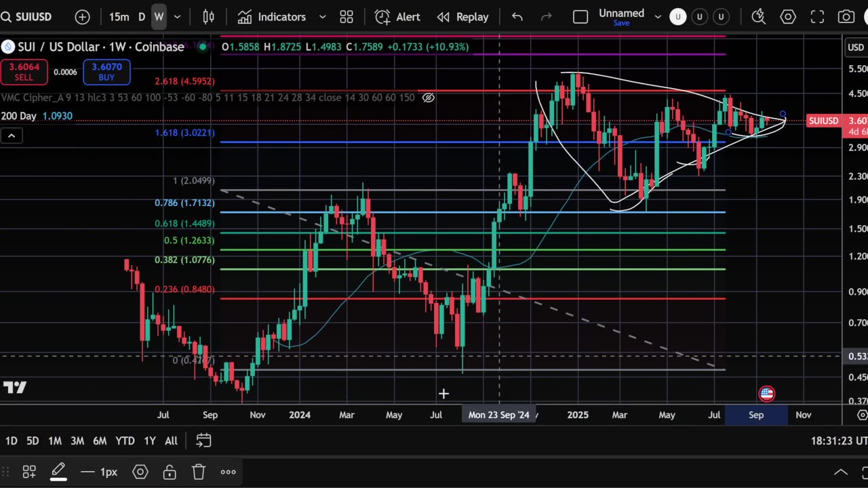This screenshot has width=868, height=488.
Task: Click the US flag economic event marker
Action: tap(767, 394)
